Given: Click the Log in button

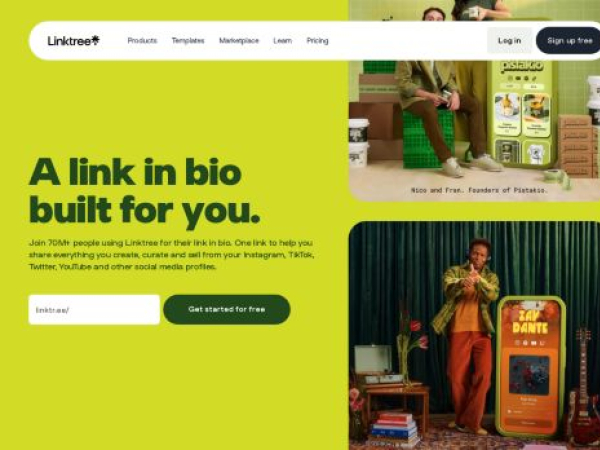Looking at the screenshot, I should [509, 41].
